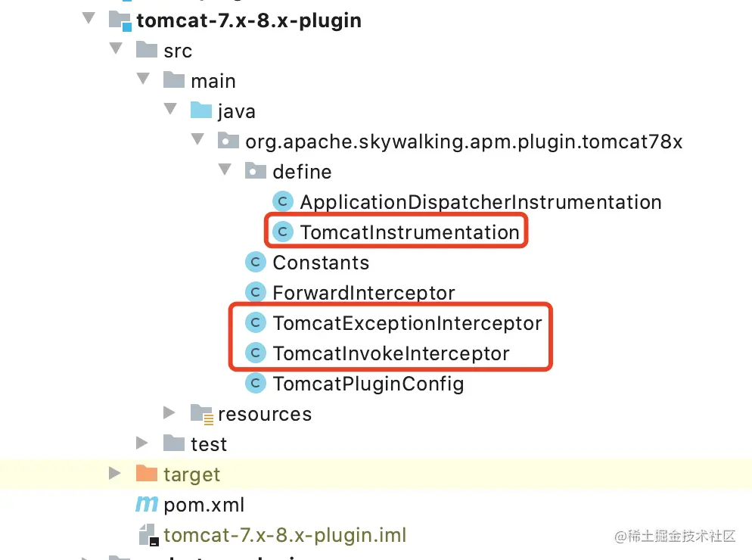Select the org.apache.skywalking.apm.plugin.tomcat78x package
The image size is (752, 560).
coord(464,141)
